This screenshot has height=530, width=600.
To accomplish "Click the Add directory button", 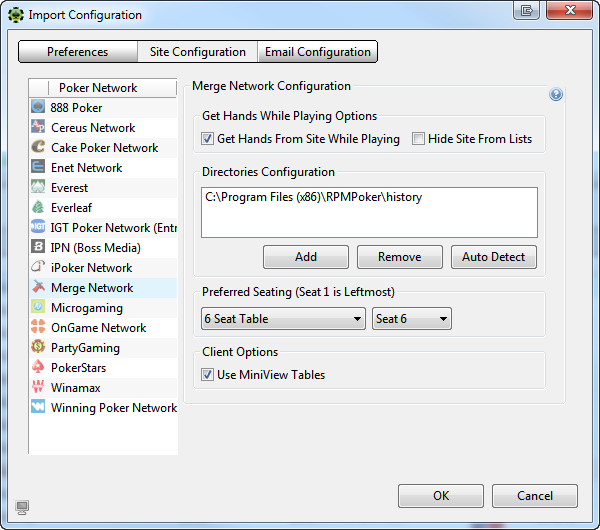I will [306, 257].
